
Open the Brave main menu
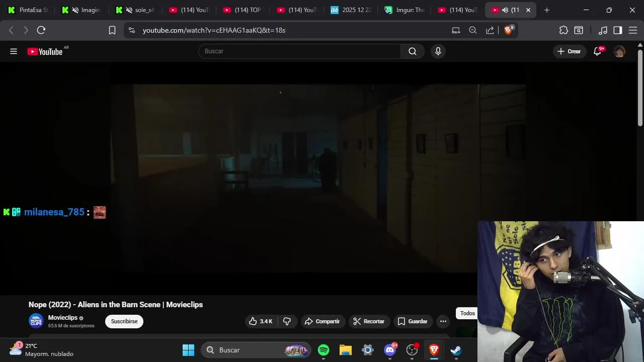tap(633, 30)
